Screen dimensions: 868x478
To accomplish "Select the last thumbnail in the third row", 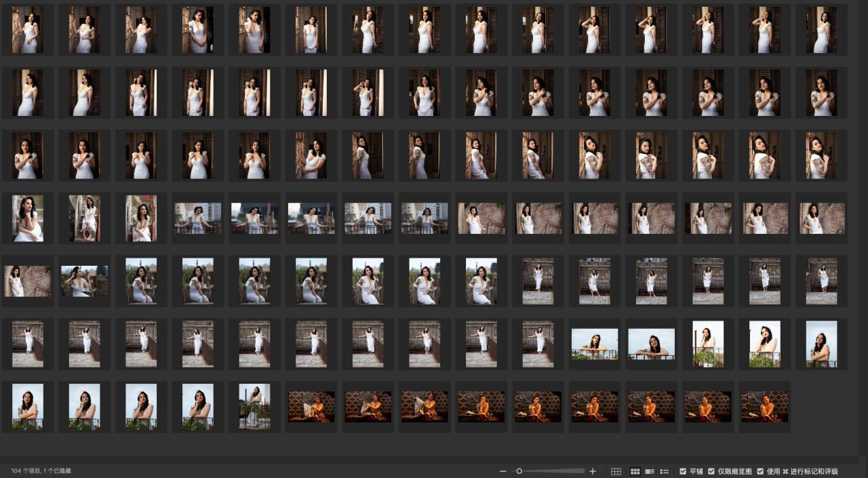I will click(821, 155).
